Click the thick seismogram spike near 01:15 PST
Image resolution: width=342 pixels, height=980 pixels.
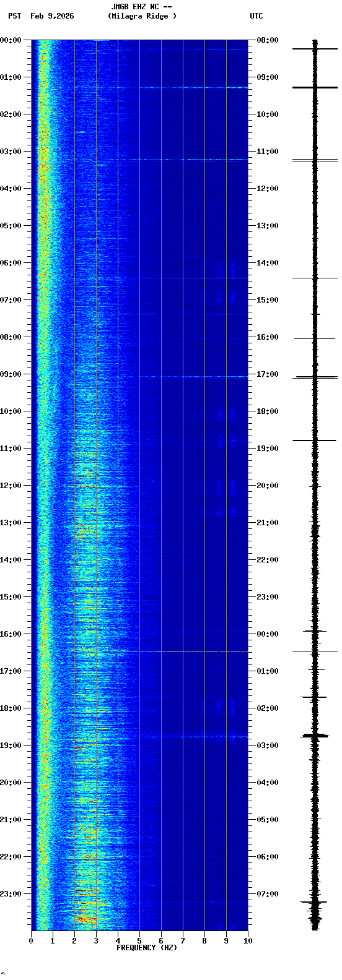(315, 88)
